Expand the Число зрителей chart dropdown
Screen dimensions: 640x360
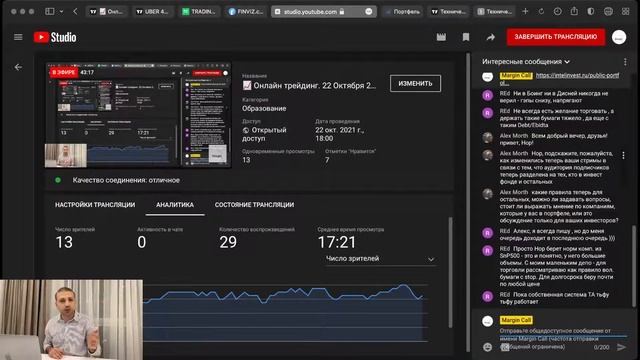[380, 259]
